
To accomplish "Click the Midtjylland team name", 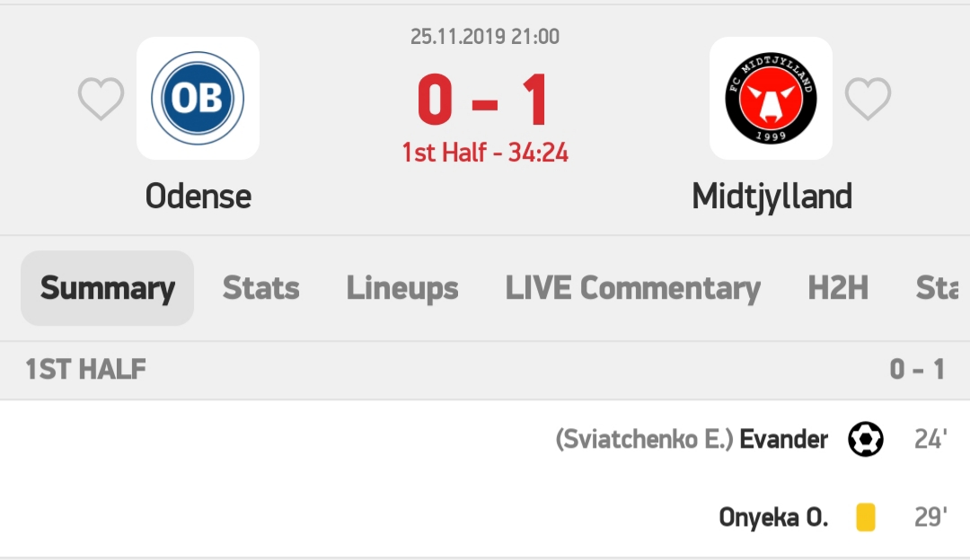I will coord(772,197).
